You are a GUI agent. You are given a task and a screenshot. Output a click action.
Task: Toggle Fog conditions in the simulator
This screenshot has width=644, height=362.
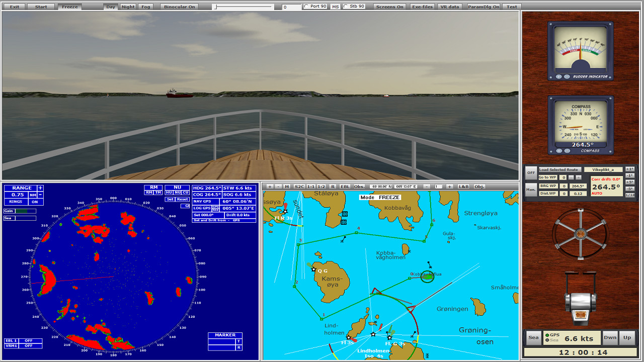click(x=146, y=7)
